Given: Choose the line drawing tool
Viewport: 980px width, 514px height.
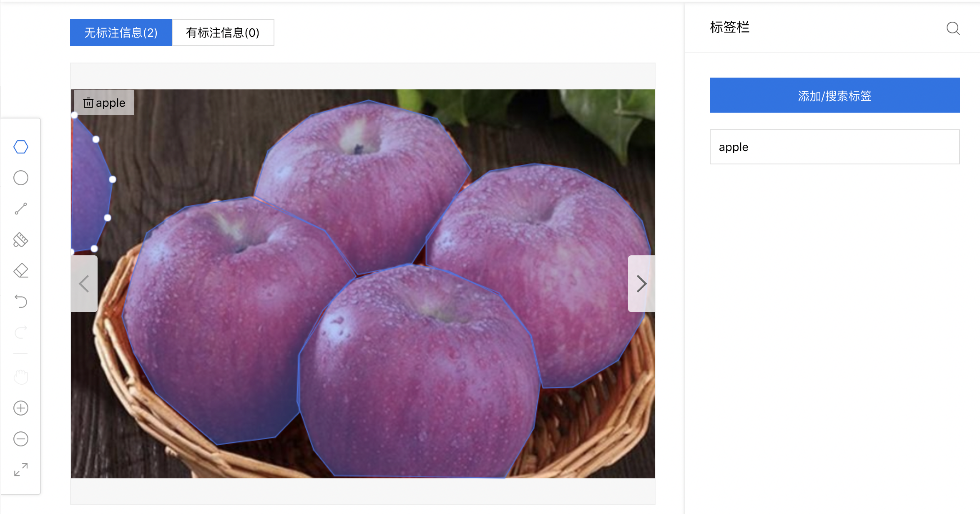Looking at the screenshot, I should (21, 209).
